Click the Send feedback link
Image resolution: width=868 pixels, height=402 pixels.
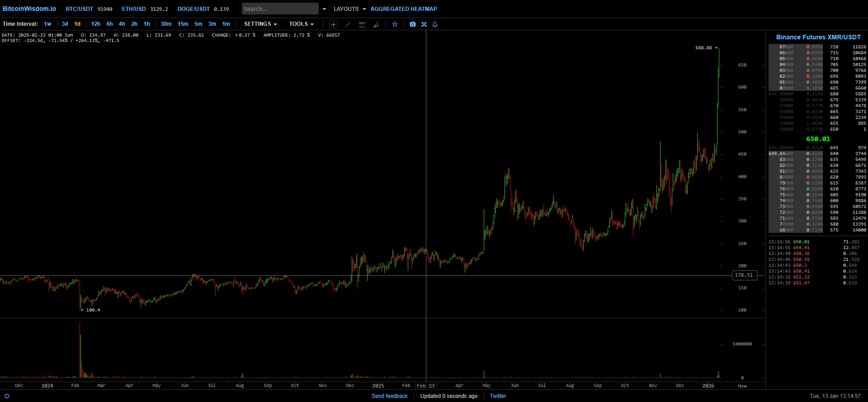pos(390,396)
